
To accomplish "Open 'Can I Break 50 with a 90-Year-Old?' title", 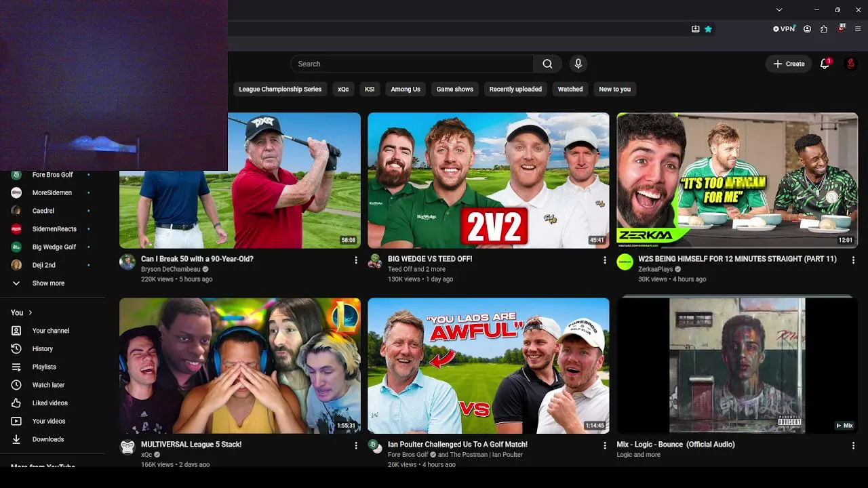I will coord(197,259).
